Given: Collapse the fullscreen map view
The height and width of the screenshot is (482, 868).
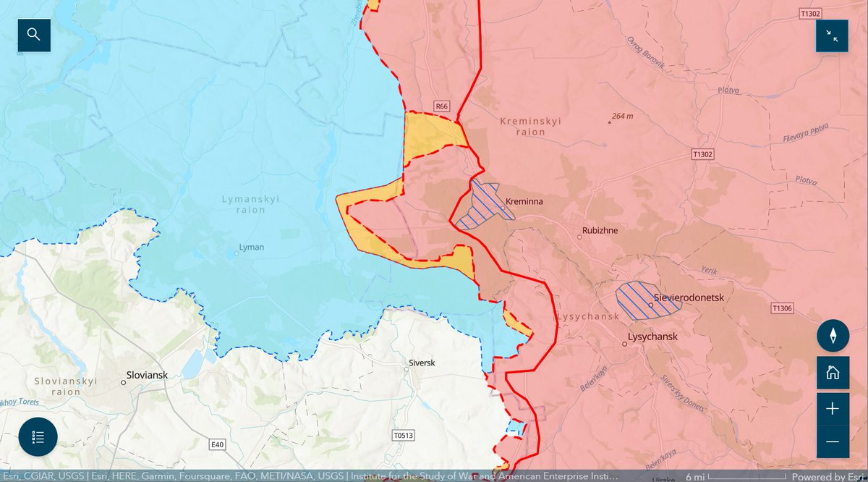Looking at the screenshot, I should pyautogui.click(x=832, y=35).
